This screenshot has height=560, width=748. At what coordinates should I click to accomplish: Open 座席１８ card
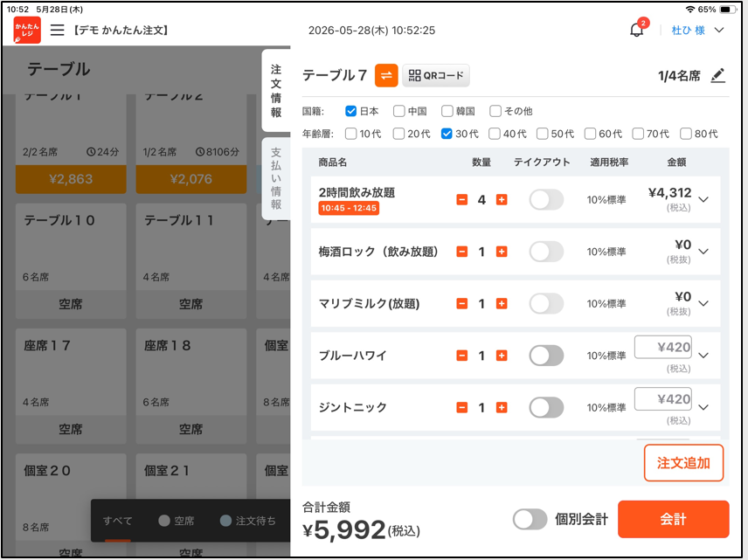click(x=190, y=386)
